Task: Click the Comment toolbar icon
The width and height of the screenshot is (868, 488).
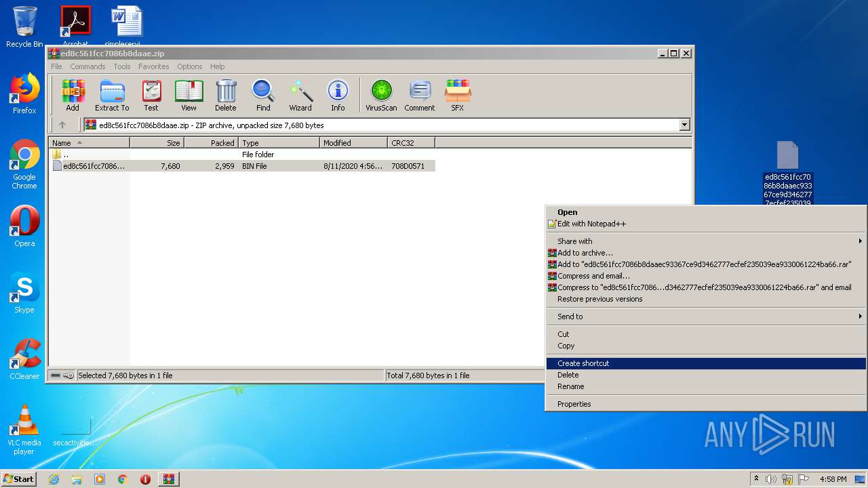Action: coord(420,95)
